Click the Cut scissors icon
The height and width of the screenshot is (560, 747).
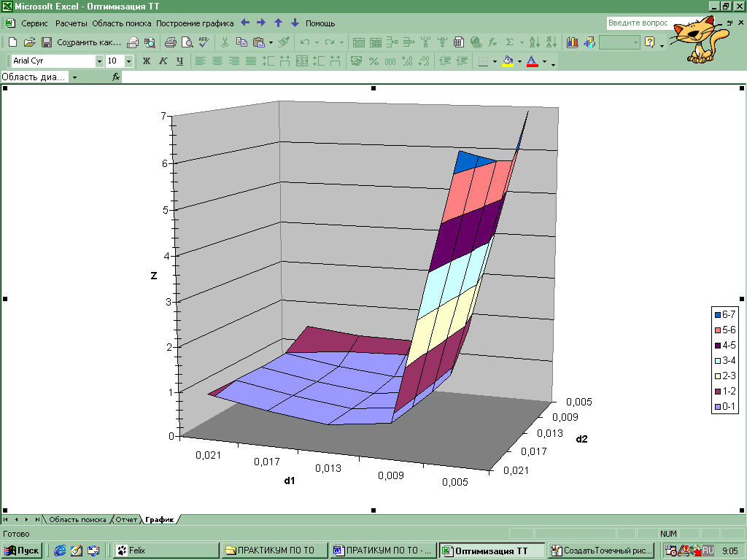(x=225, y=42)
